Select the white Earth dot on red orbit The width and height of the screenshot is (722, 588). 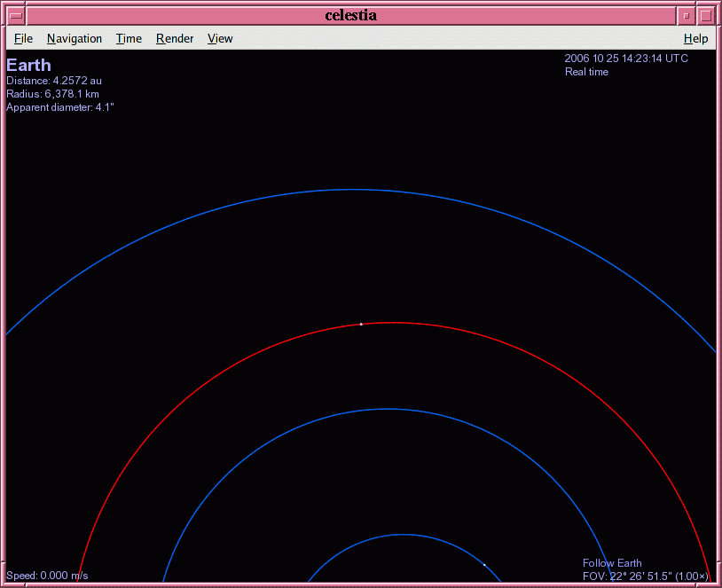(x=361, y=324)
